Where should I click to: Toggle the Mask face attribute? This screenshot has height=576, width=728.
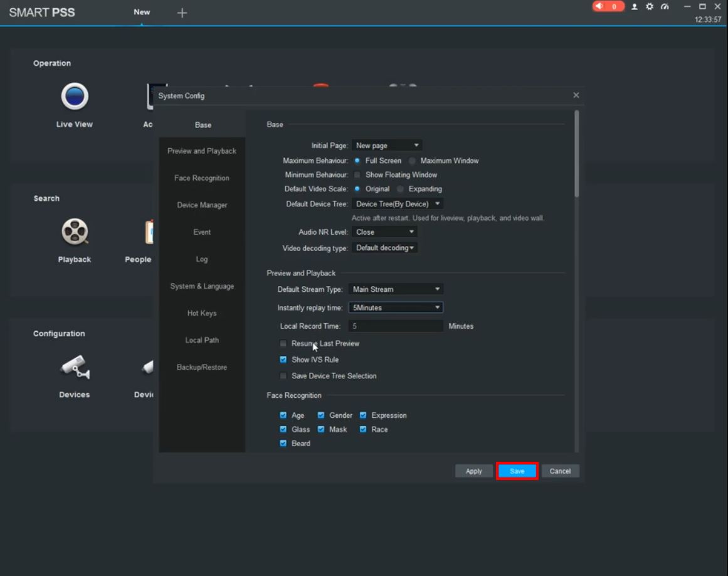(x=321, y=429)
